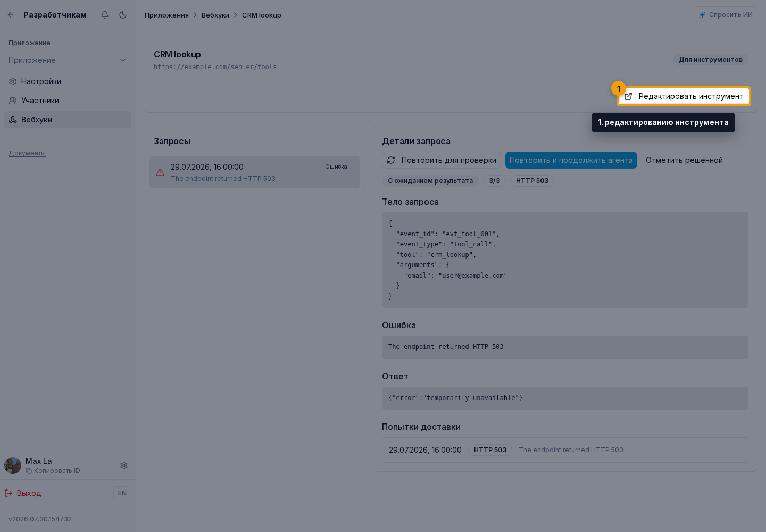Viewport: 766px width, 532px height.
Task: Open notifications bell icon
Action: pos(105,15)
